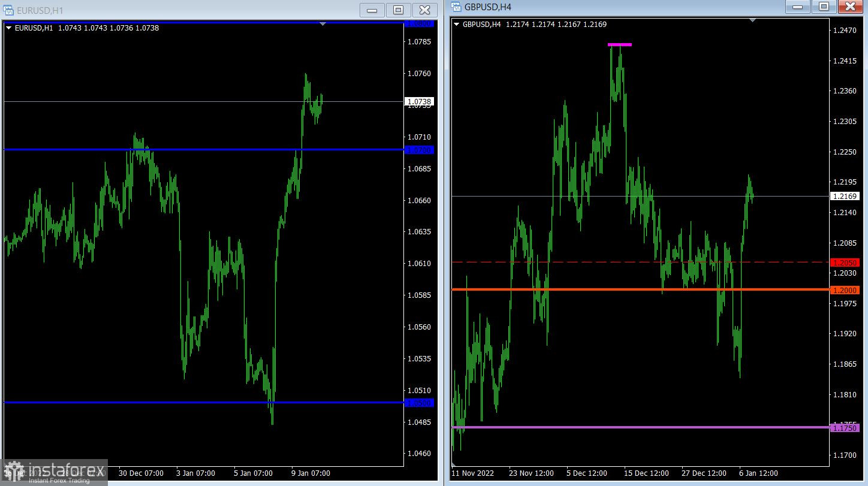Click the EURUSD OHLC quote text 1.0743 1.0743 1.0736 1.0738
This screenshot has width=868, height=486.
108,28
